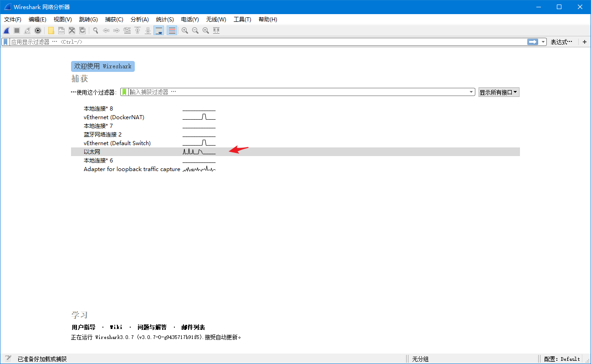The width and height of the screenshot is (591, 364).
Task: Reset text to normal size icon
Action: coord(206,30)
